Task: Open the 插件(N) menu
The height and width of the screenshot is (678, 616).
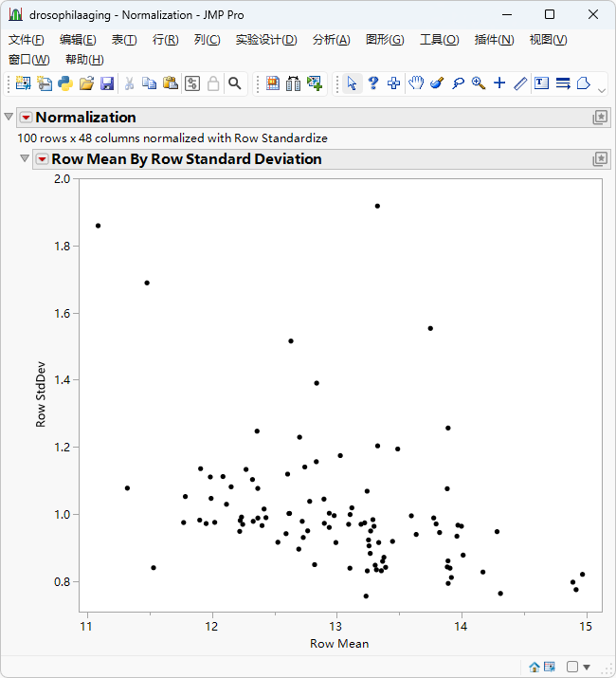Action: 494,40
